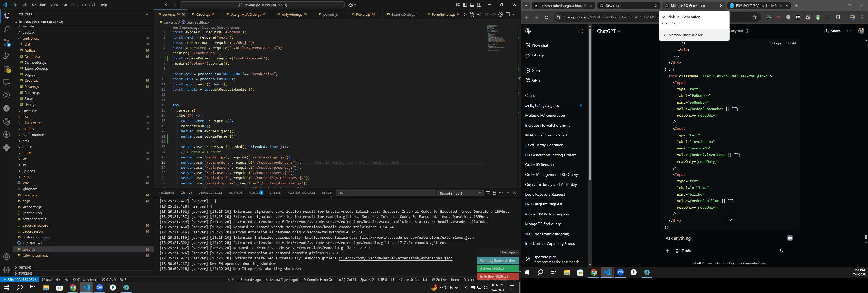Reload the ChatGPT page in Chrome

click(547, 17)
